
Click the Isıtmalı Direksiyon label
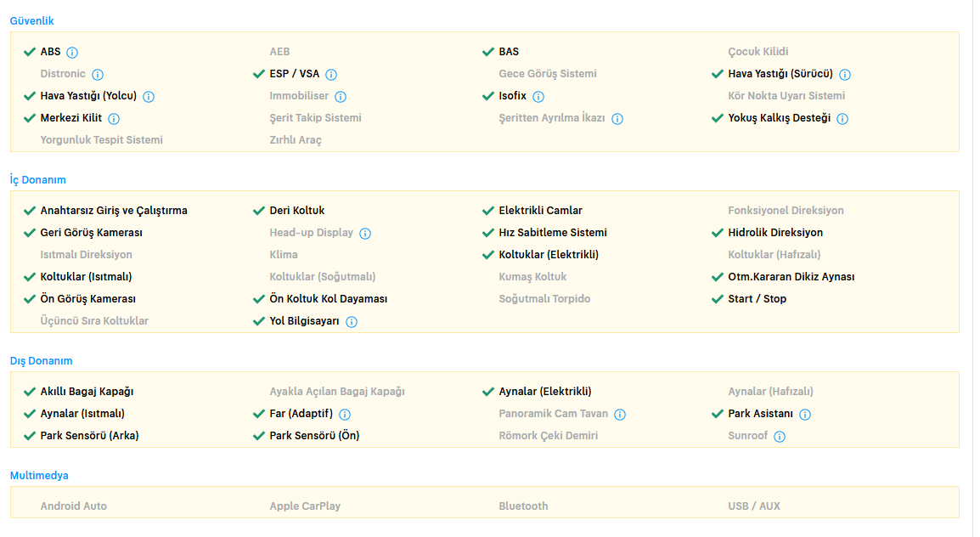click(87, 254)
